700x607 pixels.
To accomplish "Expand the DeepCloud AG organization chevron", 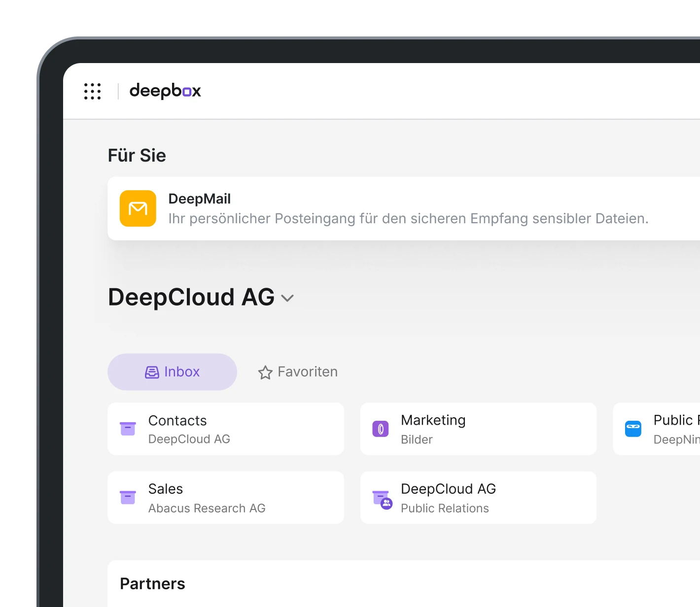I will click(287, 298).
